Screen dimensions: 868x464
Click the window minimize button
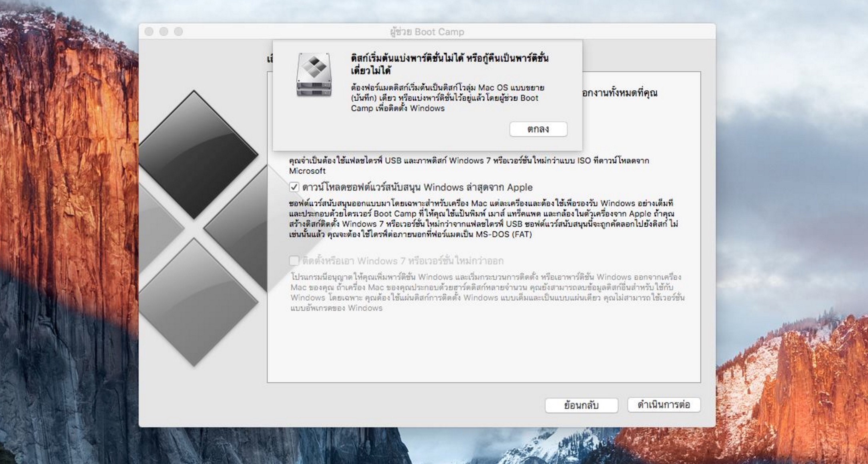[x=164, y=32]
